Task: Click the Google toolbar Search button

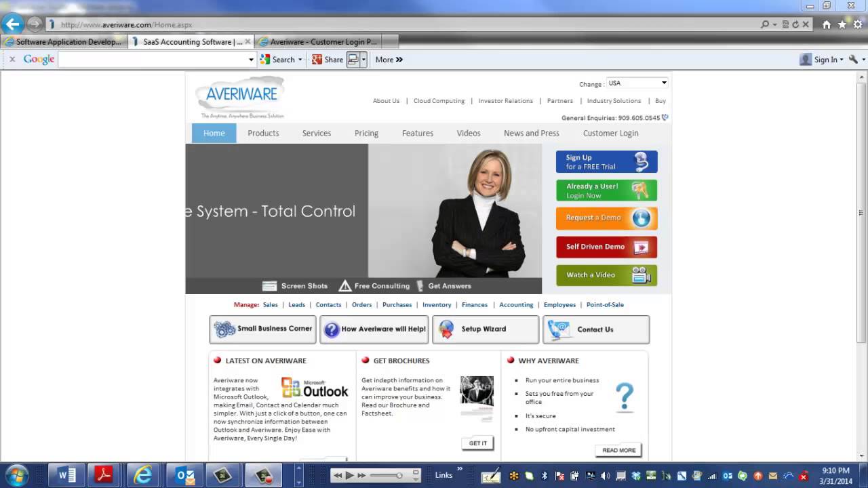Action: point(281,60)
